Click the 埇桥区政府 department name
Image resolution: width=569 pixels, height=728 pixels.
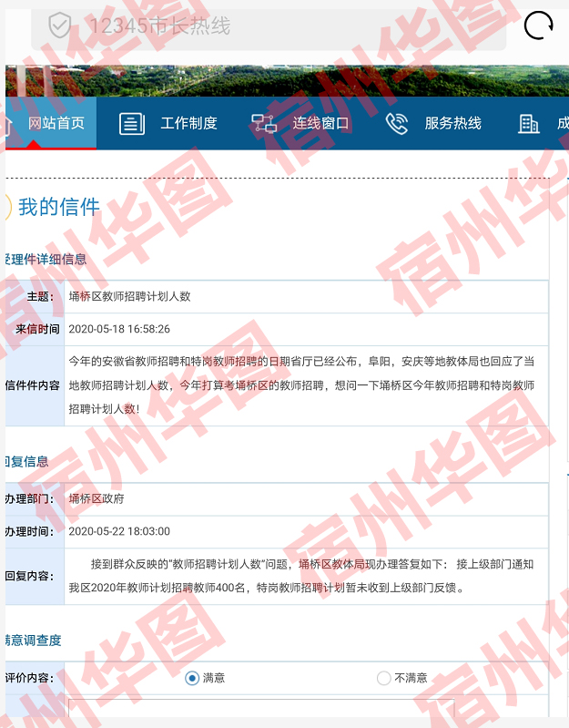click(x=97, y=498)
